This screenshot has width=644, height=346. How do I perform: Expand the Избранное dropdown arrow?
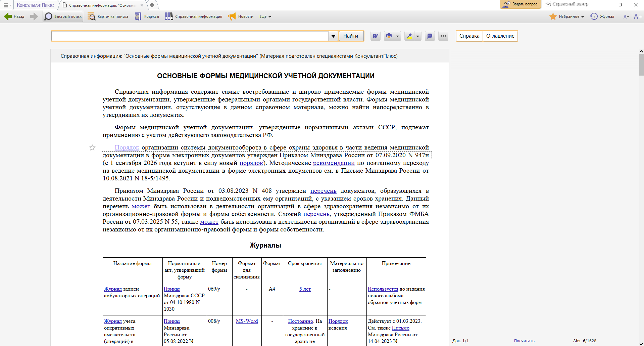[x=583, y=16]
